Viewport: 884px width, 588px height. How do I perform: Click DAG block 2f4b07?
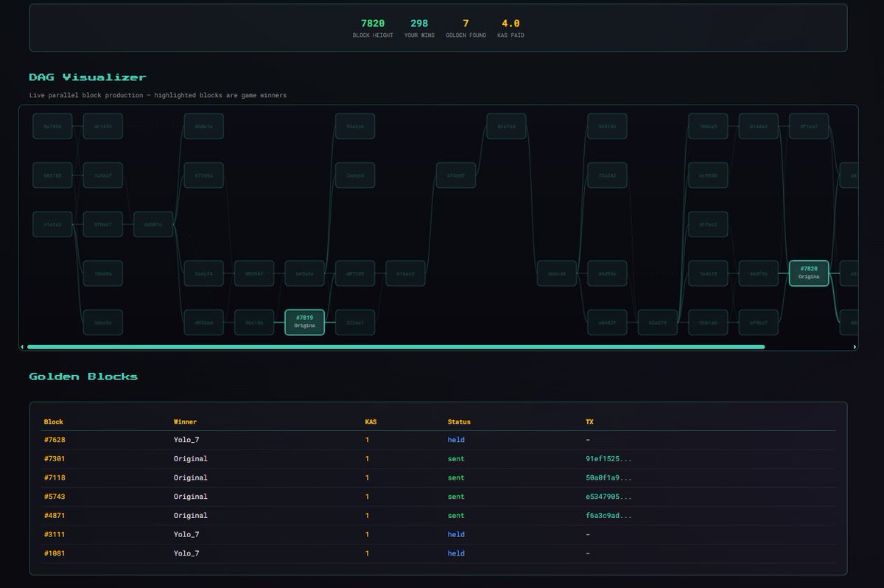tap(456, 175)
